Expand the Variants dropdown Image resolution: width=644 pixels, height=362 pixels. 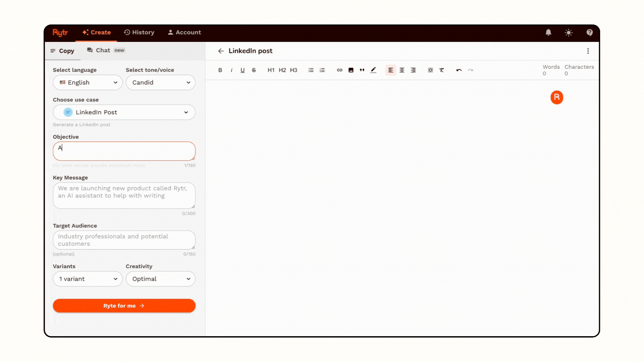tap(87, 279)
